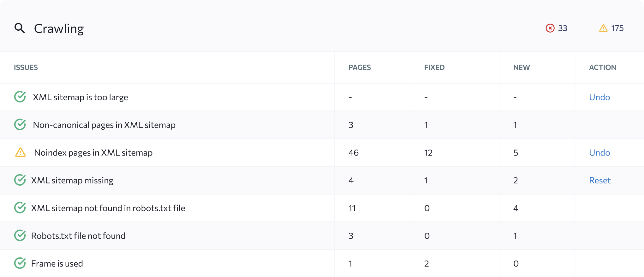Viewport: 644px width, 277px height.
Task: Sort by the FIXED column header
Action: pos(434,67)
